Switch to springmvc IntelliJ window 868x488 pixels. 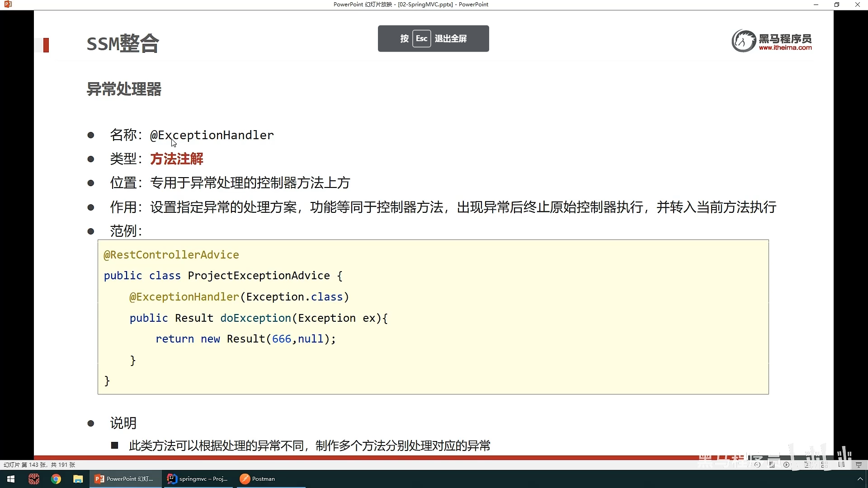[x=198, y=479]
